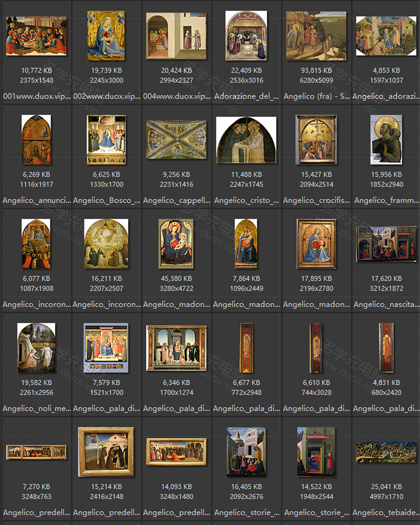Select the 1700x1274 pala altarpiece thumbnail

tap(176, 348)
